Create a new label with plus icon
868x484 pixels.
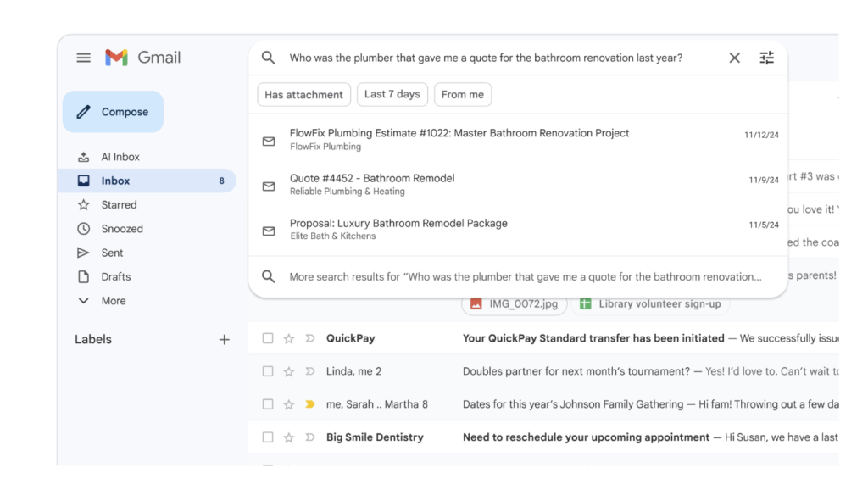click(224, 339)
